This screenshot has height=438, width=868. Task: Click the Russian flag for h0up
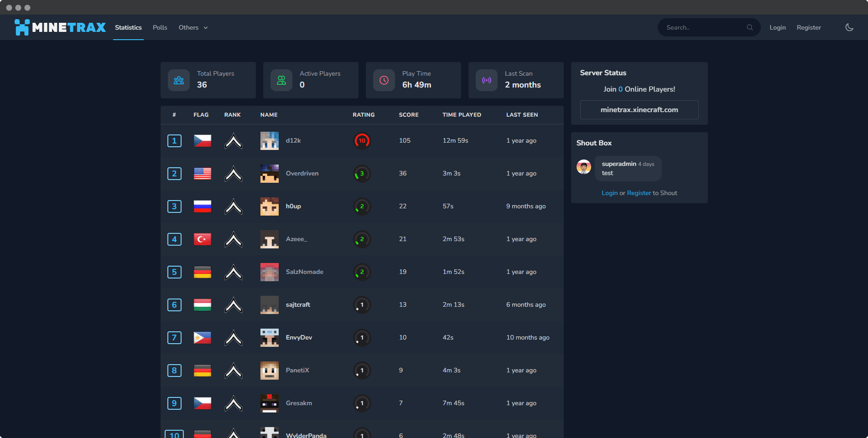pyautogui.click(x=203, y=206)
